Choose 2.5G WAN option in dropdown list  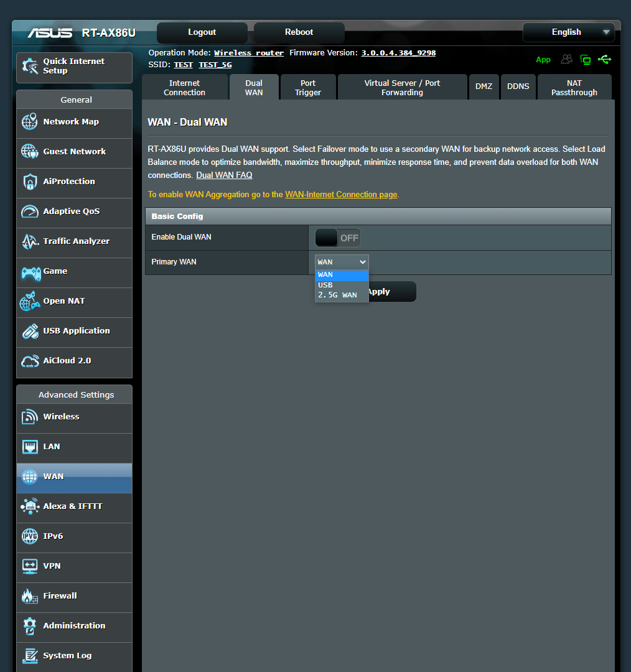pyautogui.click(x=342, y=295)
